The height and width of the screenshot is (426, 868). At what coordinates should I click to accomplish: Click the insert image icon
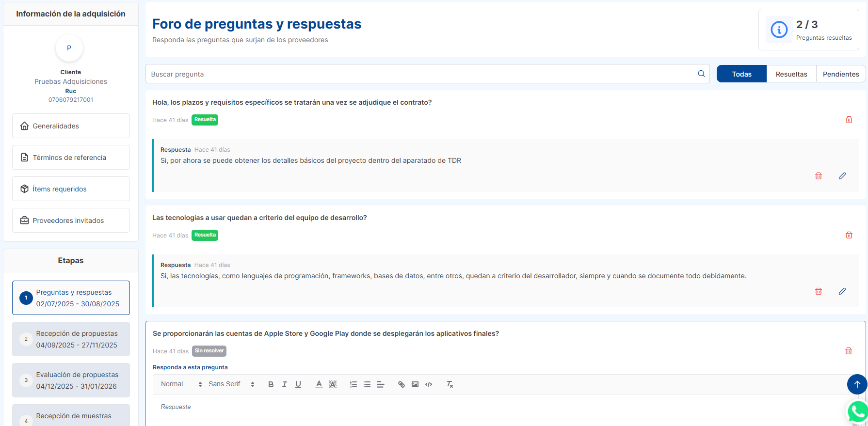point(415,384)
